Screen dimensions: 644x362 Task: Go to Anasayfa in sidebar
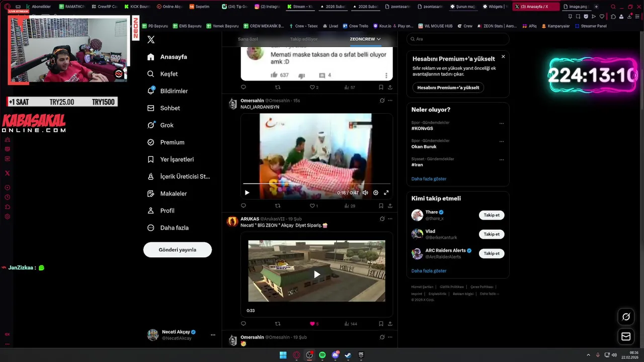pos(167,57)
